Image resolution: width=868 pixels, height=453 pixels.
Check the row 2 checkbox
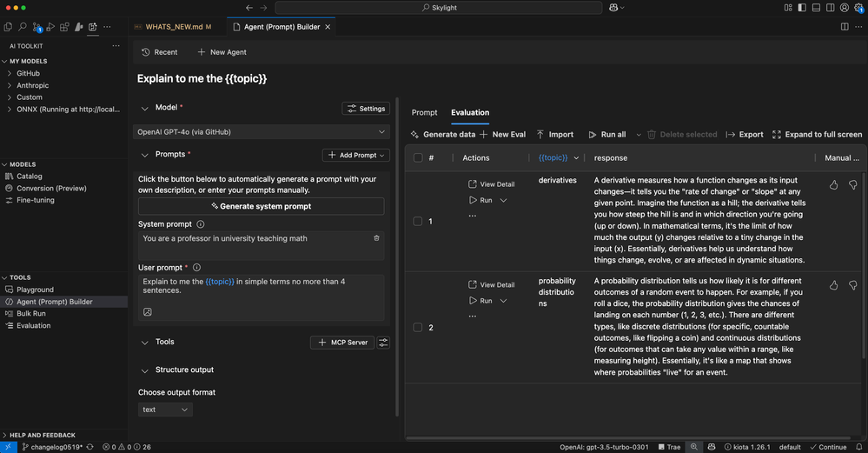pos(418,327)
